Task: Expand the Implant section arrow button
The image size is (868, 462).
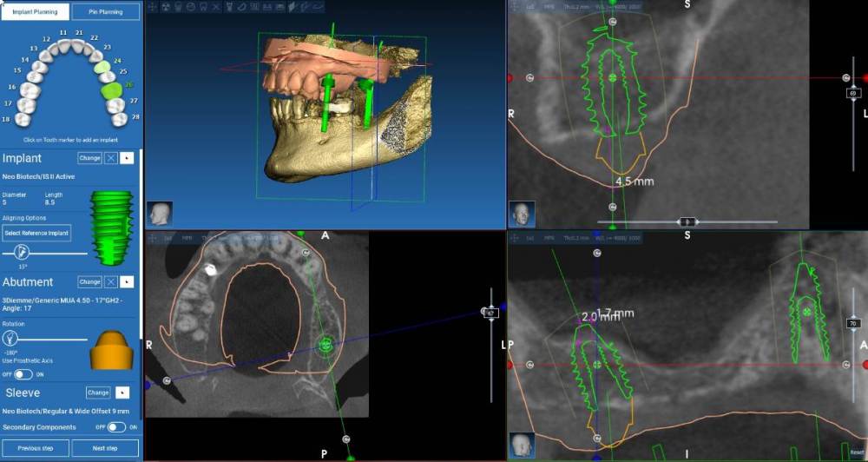Action: pos(128,158)
